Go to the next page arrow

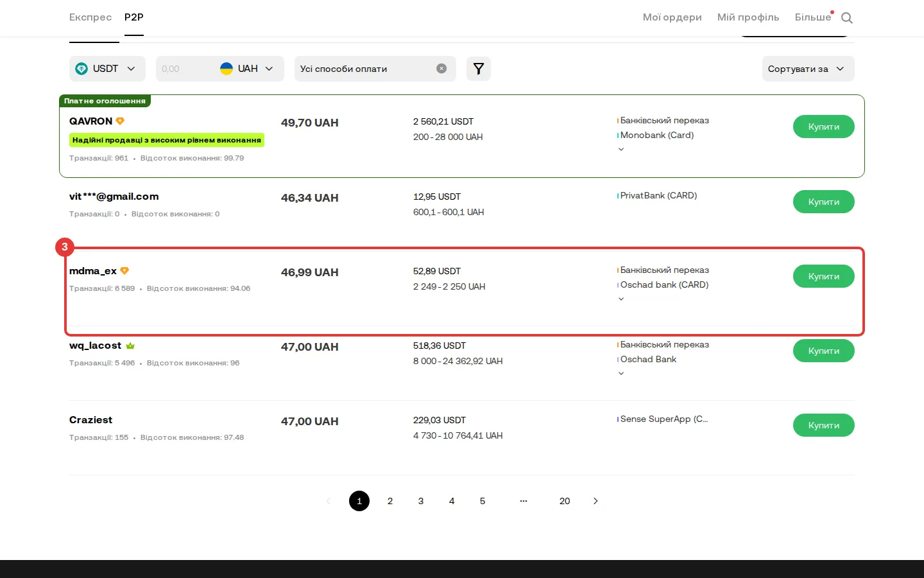pos(595,501)
